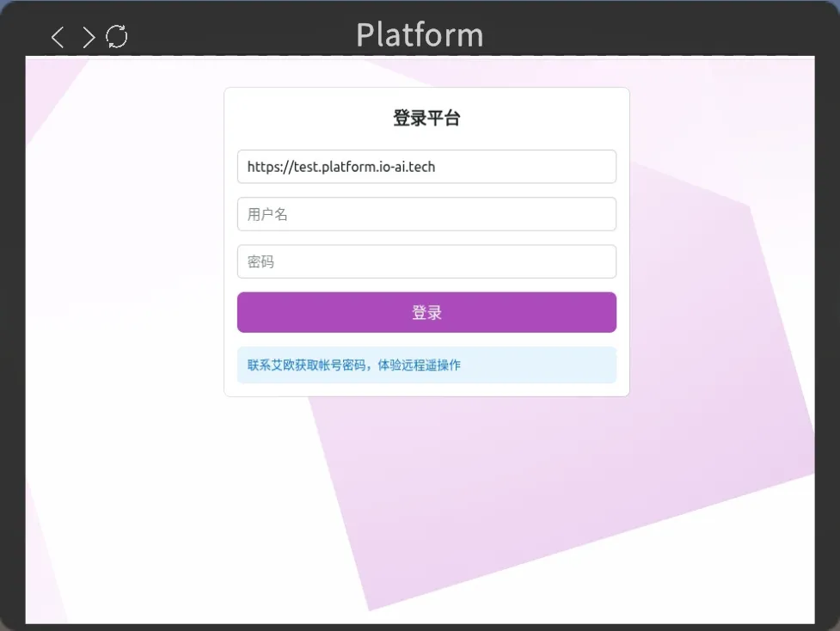Screen dimensions: 840x631
Task: Click the 登录平台 login form heading
Action: [x=426, y=118]
